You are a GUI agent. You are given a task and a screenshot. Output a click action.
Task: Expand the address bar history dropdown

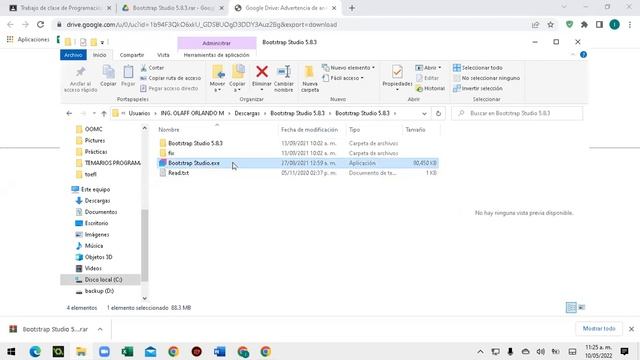[424, 113]
